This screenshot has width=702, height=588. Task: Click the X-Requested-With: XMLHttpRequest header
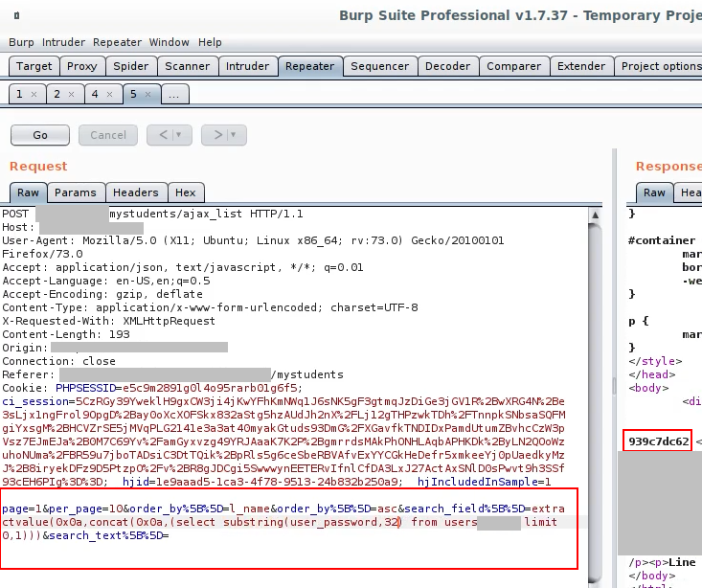(109, 321)
